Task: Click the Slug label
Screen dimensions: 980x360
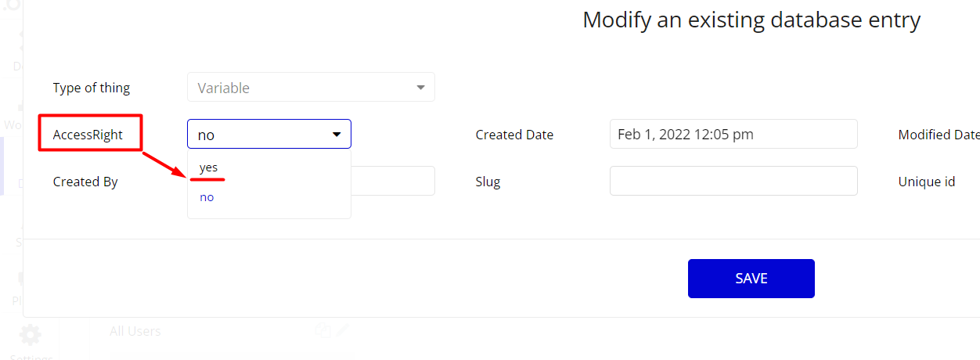Action: 488,182
